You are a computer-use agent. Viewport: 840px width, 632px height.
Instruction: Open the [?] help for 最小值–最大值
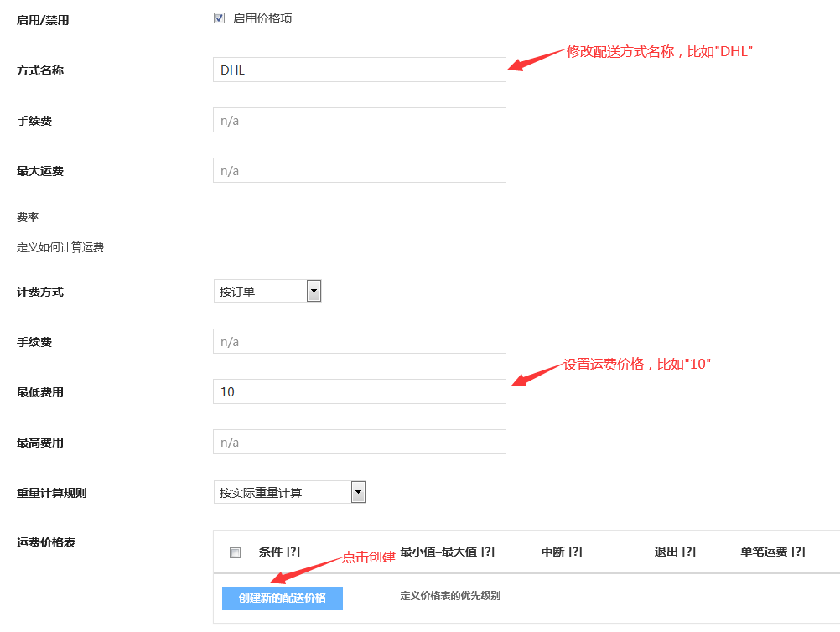pyautogui.click(x=487, y=552)
